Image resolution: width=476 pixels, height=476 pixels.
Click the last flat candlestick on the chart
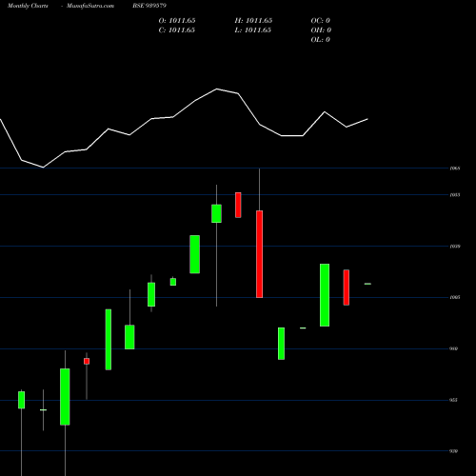[367, 284]
